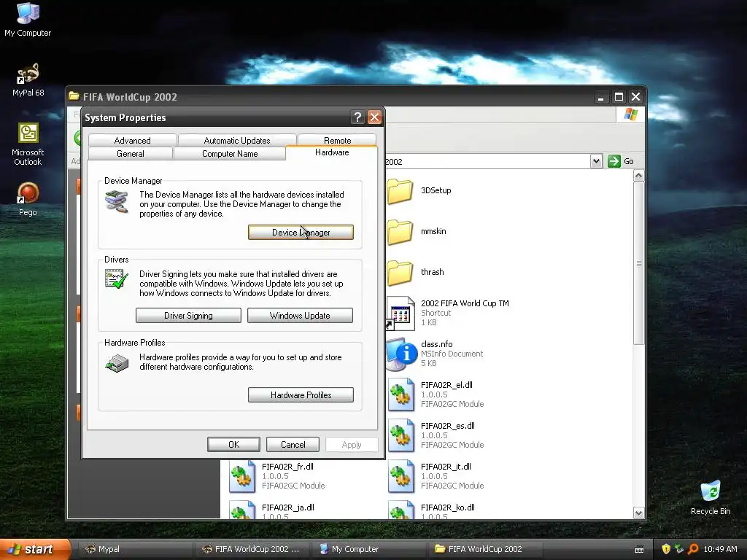Screen dimensions: 747x560
Task: Confirm with the OK button
Action: 233,444
